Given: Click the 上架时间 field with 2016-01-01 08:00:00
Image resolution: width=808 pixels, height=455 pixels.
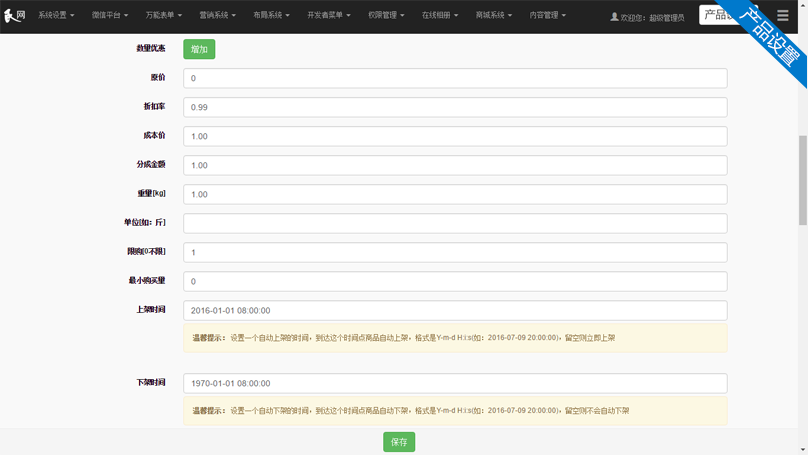Looking at the screenshot, I should (455, 311).
